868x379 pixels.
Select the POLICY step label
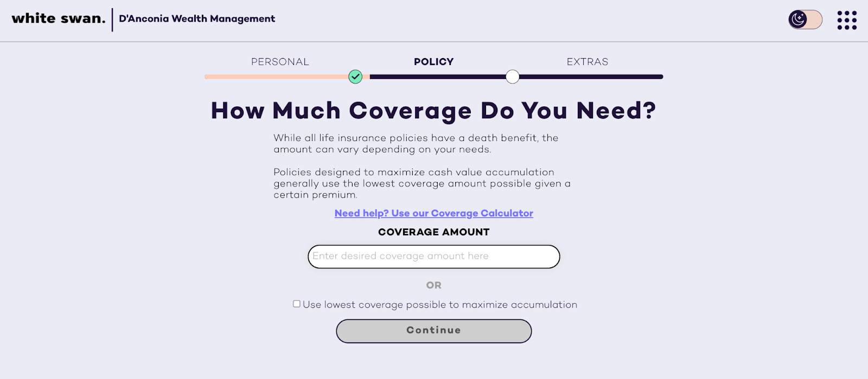point(433,62)
